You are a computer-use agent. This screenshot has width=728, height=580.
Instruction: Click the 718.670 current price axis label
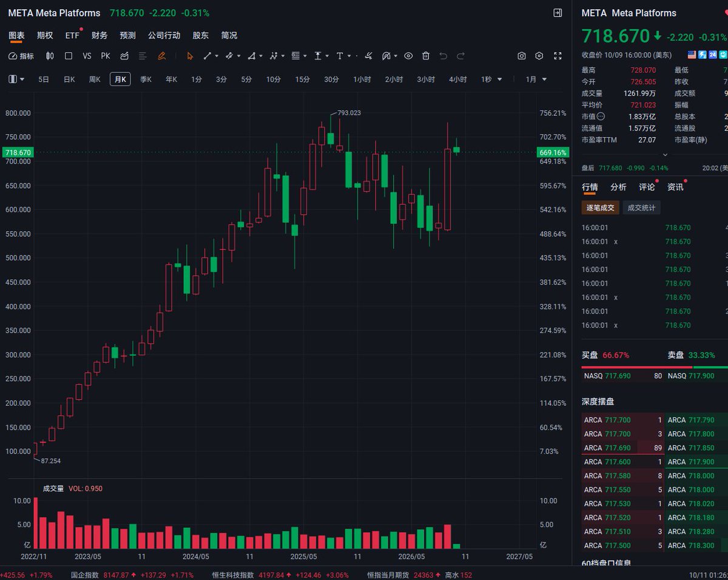pos(17,152)
